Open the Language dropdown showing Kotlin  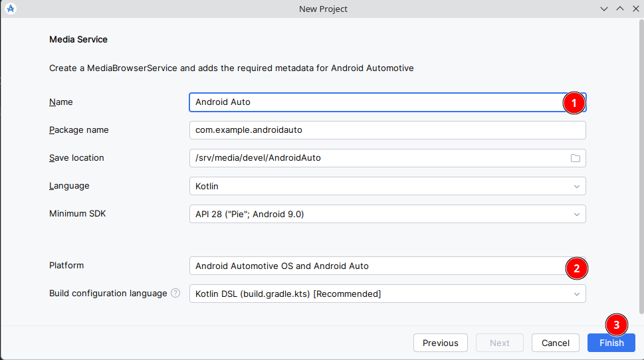387,186
